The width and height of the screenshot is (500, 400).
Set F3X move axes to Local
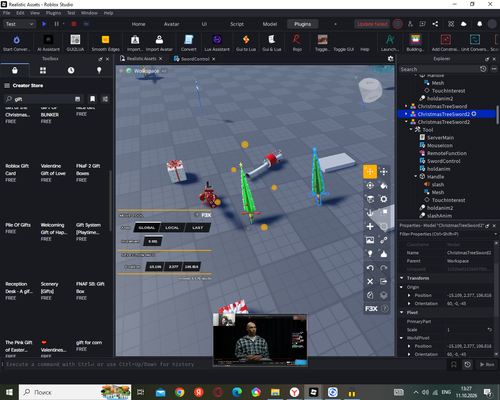172,228
